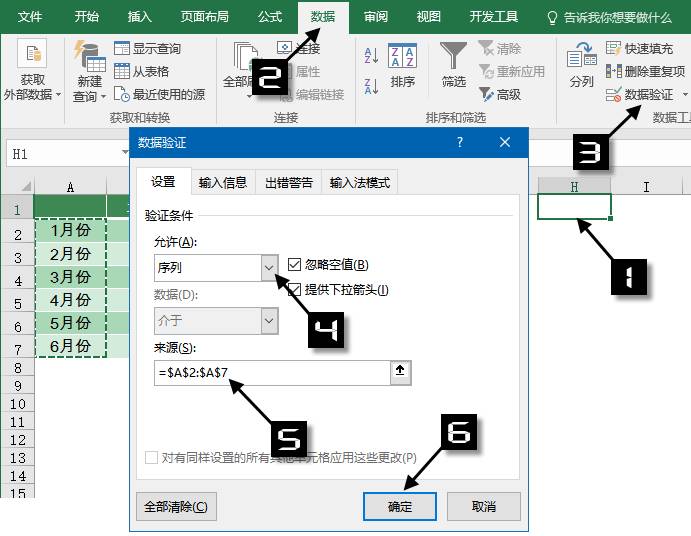Viewport: 691px width, 536px height.
Task: Open the 页面布局 ribbon tab
Action: click(x=204, y=17)
